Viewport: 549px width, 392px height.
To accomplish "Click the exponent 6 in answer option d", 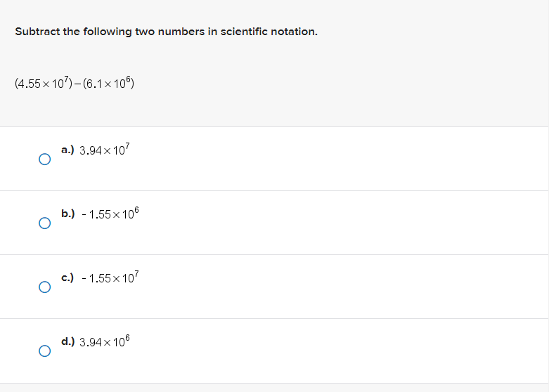I will click(128, 338).
